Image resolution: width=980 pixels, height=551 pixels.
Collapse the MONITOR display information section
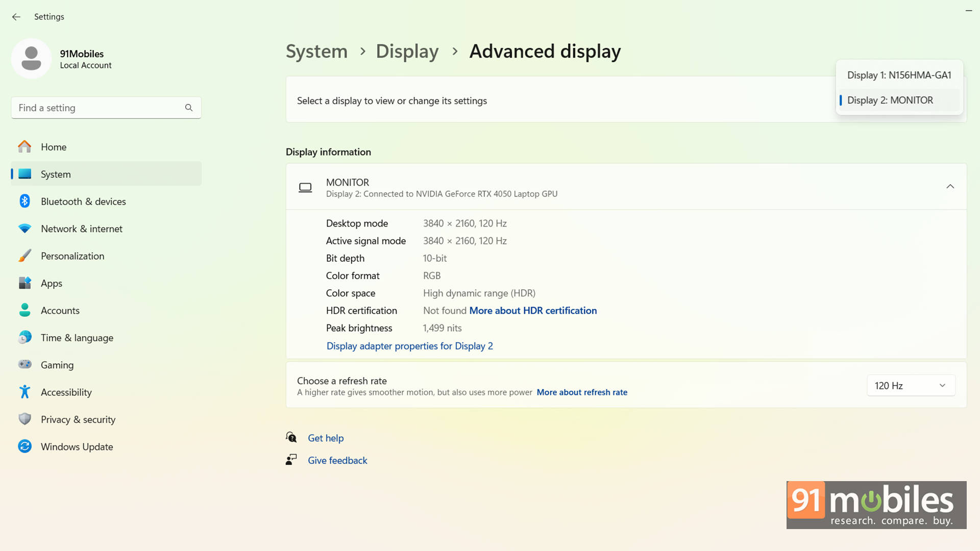tap(950, 187)
